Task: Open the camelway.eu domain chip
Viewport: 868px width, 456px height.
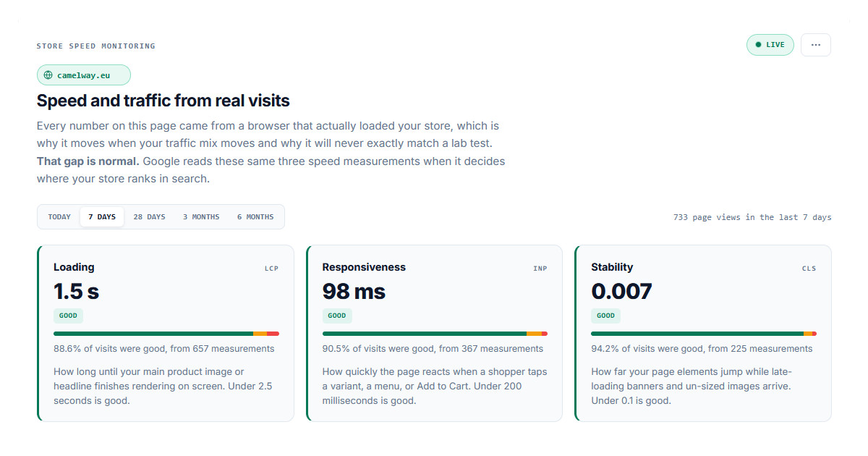Action: (x=84, y=75)
